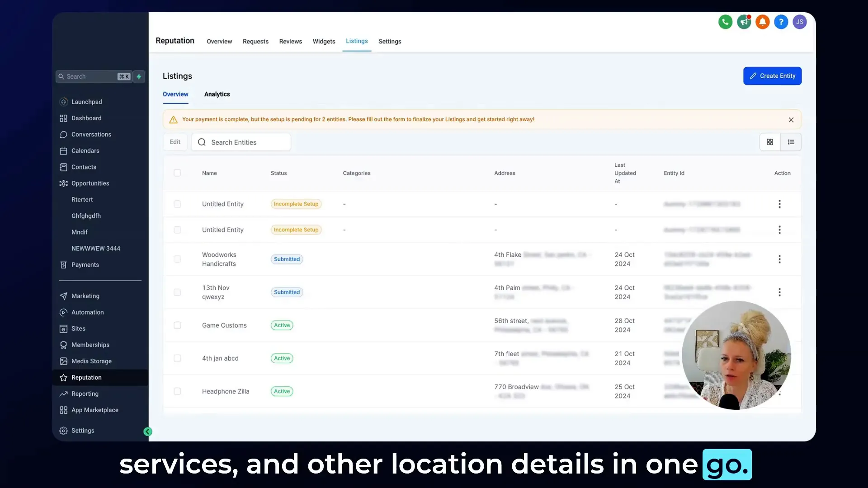The height and width of the screenshot is (488, 868).
Task: Open action menu for 13th Nov qwexyz
Action: pyautogui.click(x=779, y=292)
